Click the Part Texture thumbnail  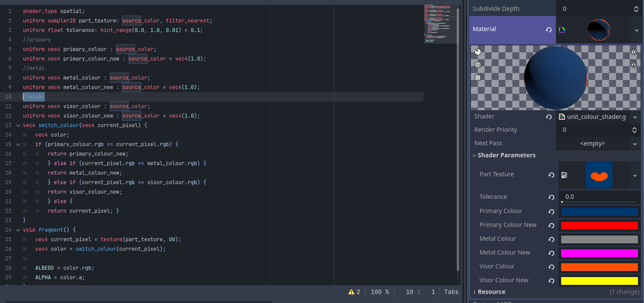tap(599, 175)
